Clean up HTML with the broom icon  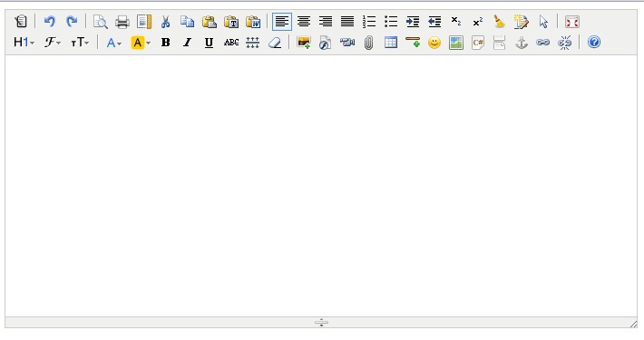(x=500, y=22)
